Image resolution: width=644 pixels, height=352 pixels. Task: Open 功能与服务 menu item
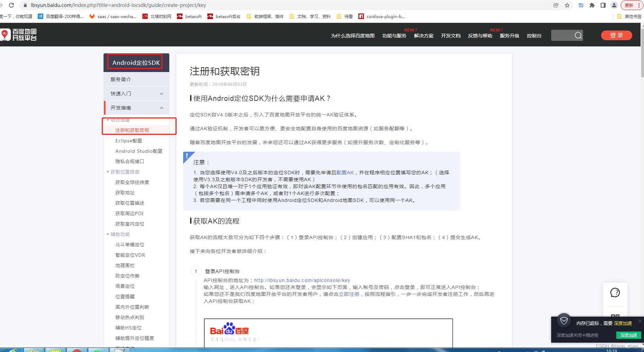tap(394, 36)
